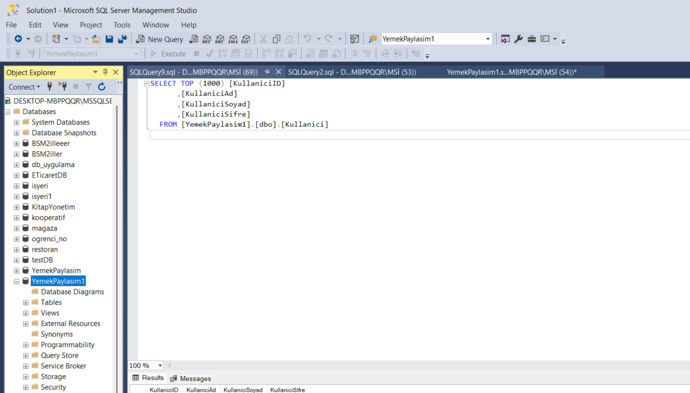Switch to the Messages tab
Screen dimensions: 690x393
pyautogui.click(x=191, y=378)
